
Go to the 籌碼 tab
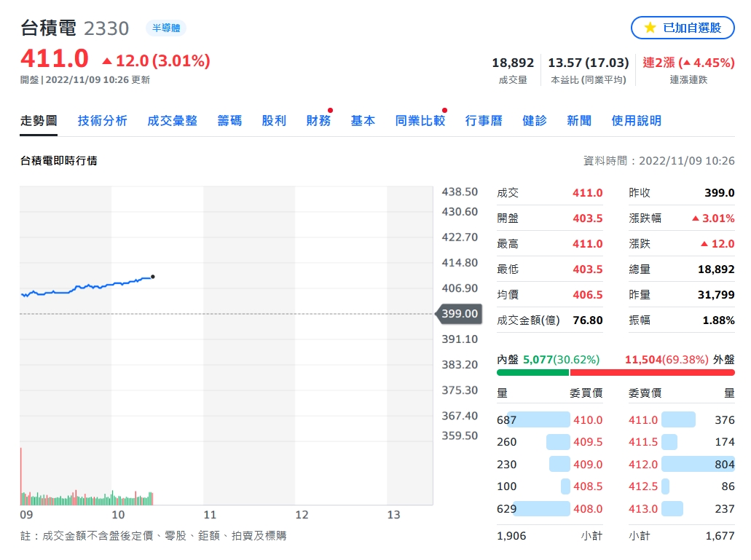coord(229,121)
